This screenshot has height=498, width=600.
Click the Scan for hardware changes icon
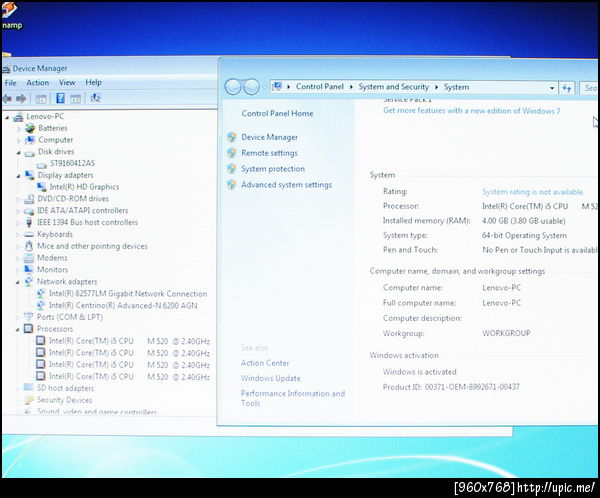[x=95, y=98]
